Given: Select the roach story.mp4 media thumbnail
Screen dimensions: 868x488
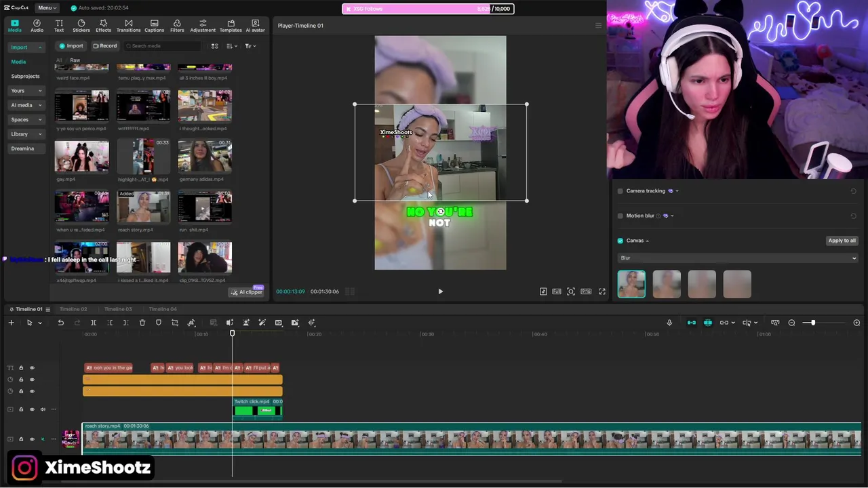Looking at the screenshot, I should (x=143, y=207).
